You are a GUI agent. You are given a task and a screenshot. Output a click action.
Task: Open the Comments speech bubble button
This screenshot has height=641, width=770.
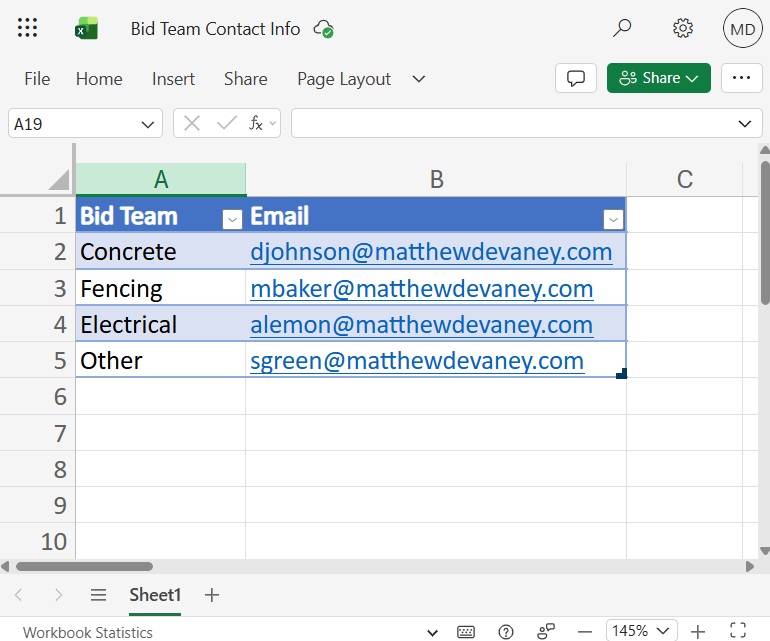coord(576,78)
